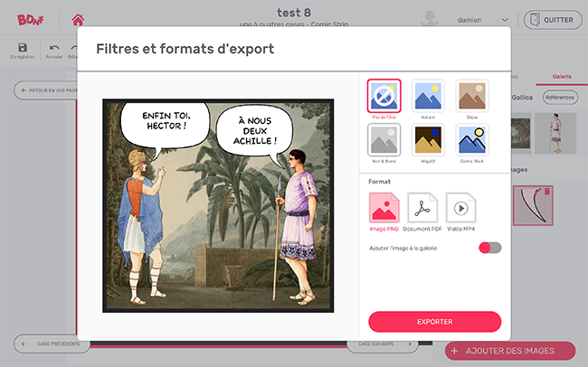
Task: Click the EXPORTER button
Action: point(434,322)
